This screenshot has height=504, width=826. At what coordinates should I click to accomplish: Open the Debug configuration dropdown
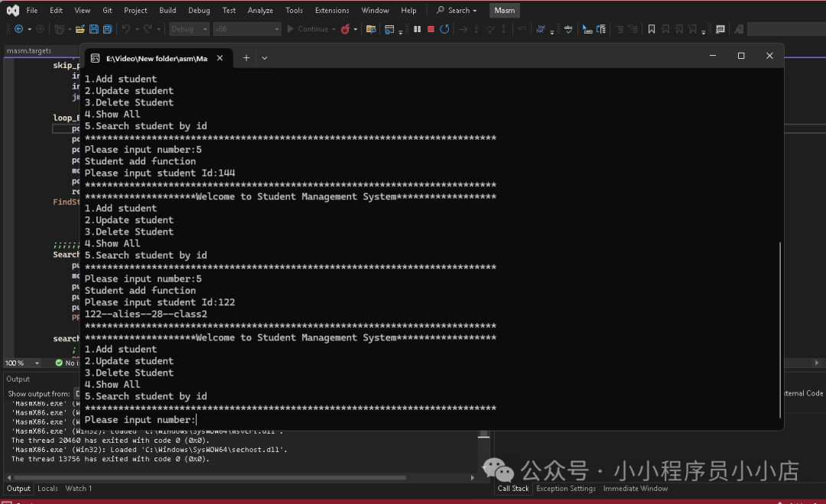189,29
